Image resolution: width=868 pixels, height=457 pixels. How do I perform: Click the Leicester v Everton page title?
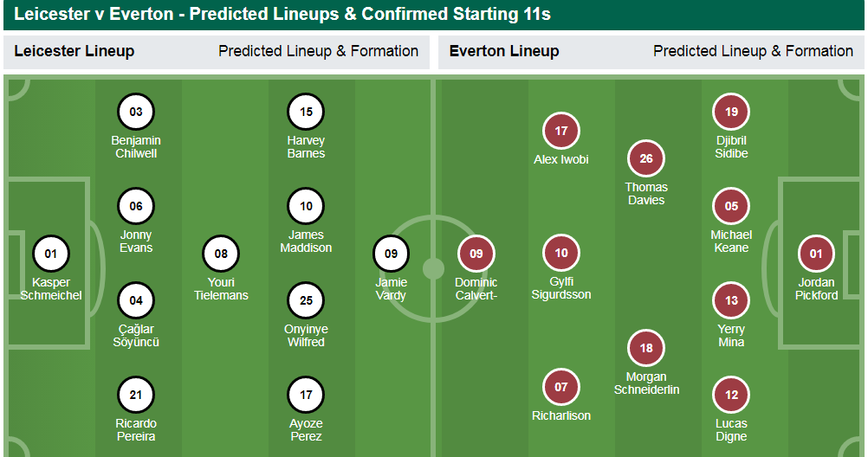pos(282,14)
